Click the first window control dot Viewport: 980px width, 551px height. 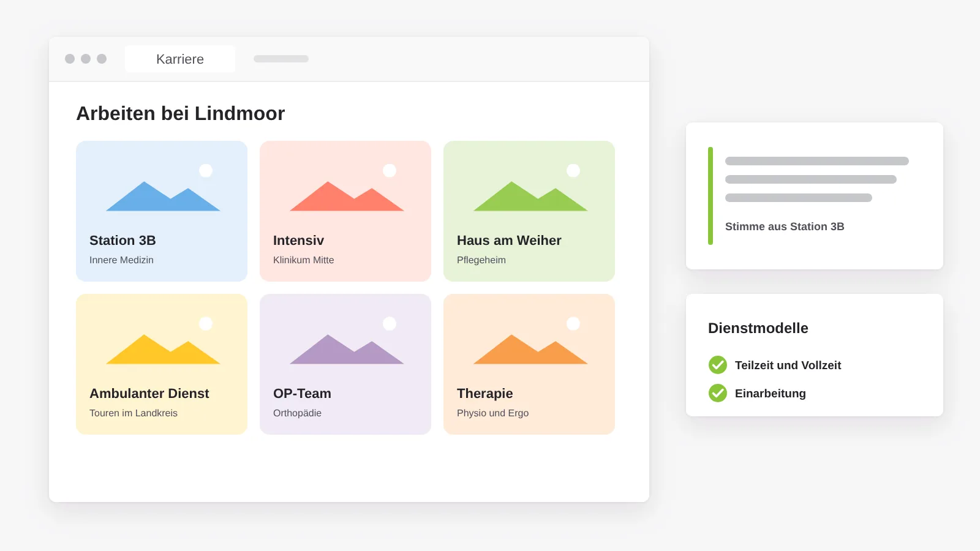70,59
